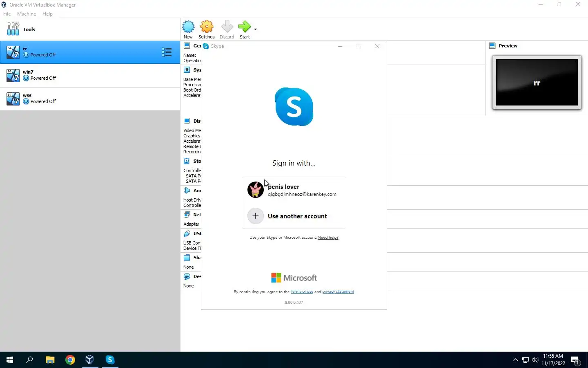Show hidden system tray icons

click(515, 360)
